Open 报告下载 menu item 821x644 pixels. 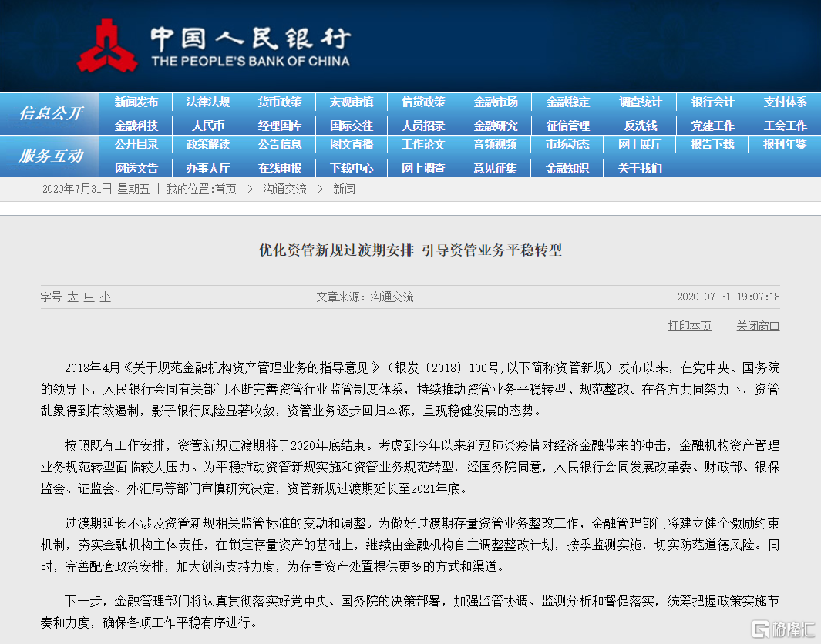(x=712, y=144)
